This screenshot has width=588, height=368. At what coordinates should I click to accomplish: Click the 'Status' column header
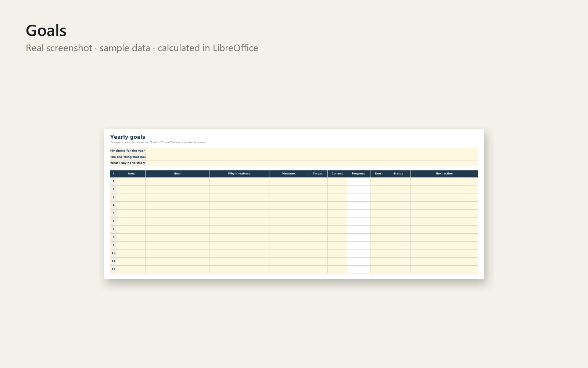click(398, 174)
